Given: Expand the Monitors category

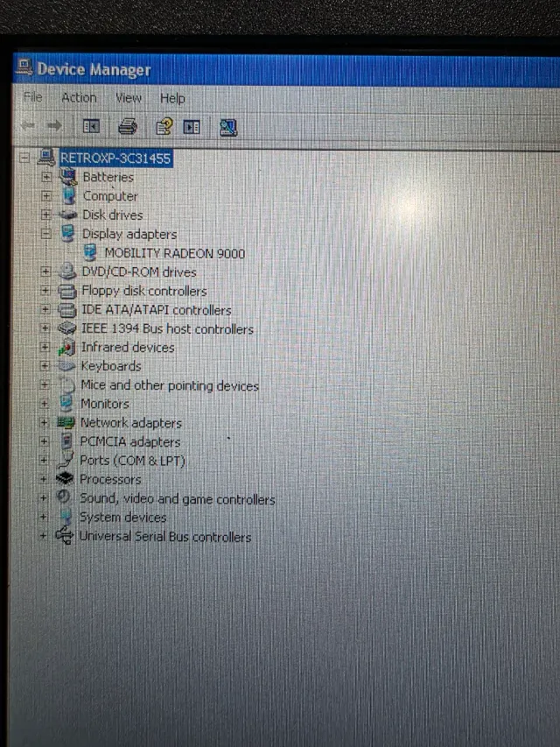Looking at the screenshot, I should point(45,404).
